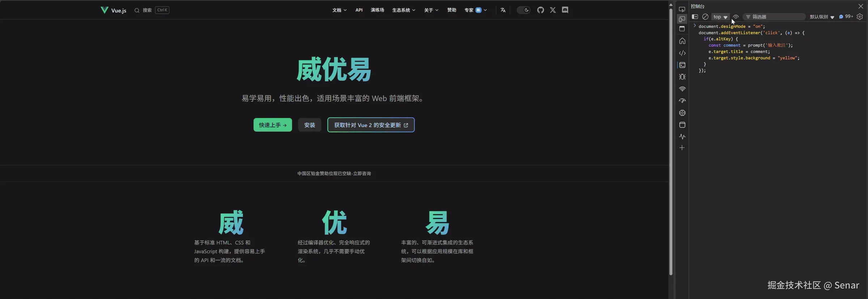The width and height of the screenshot is (868, 299).
Task: Clear the console with the ban icon
Action: [705, 17]
